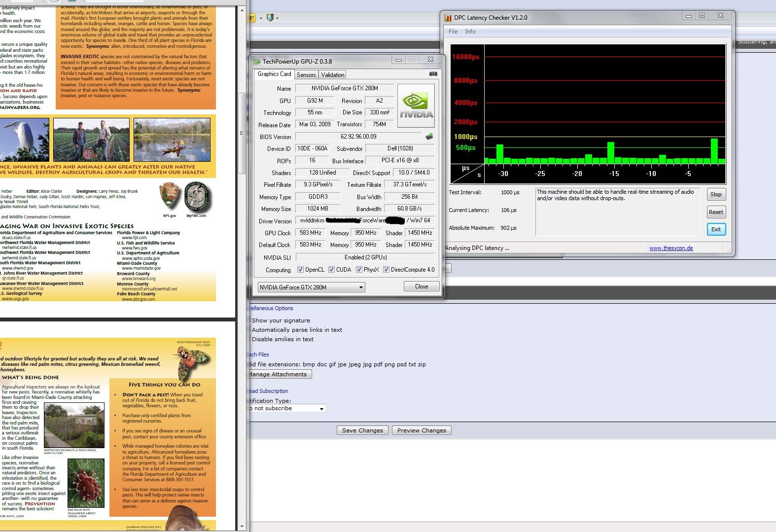Click the red palm mite image
The width and height of the screenshot is (776, 532).
click(86, 483)
